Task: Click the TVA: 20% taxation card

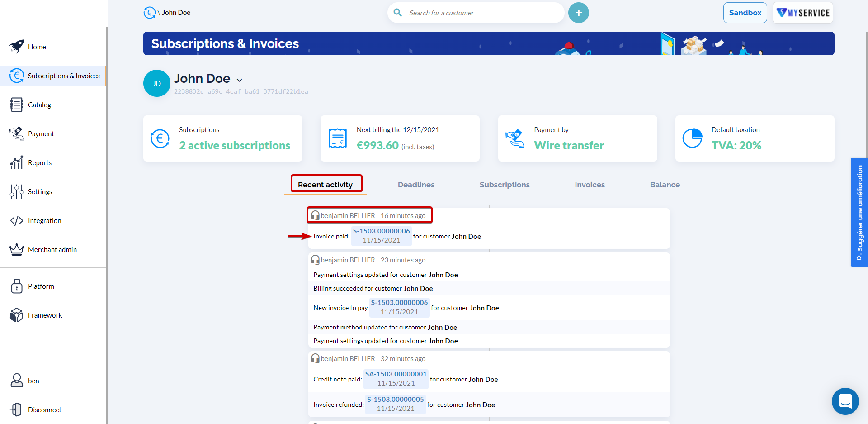Action: [x=755, y=138]
